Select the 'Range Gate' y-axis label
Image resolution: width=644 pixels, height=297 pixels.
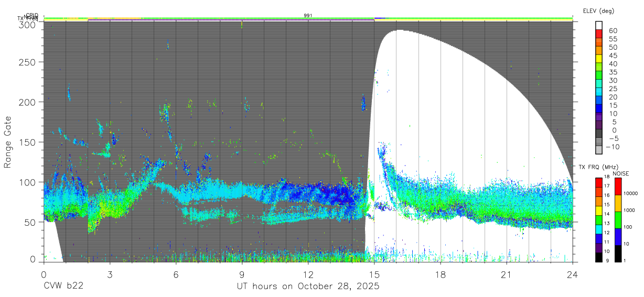8,141
